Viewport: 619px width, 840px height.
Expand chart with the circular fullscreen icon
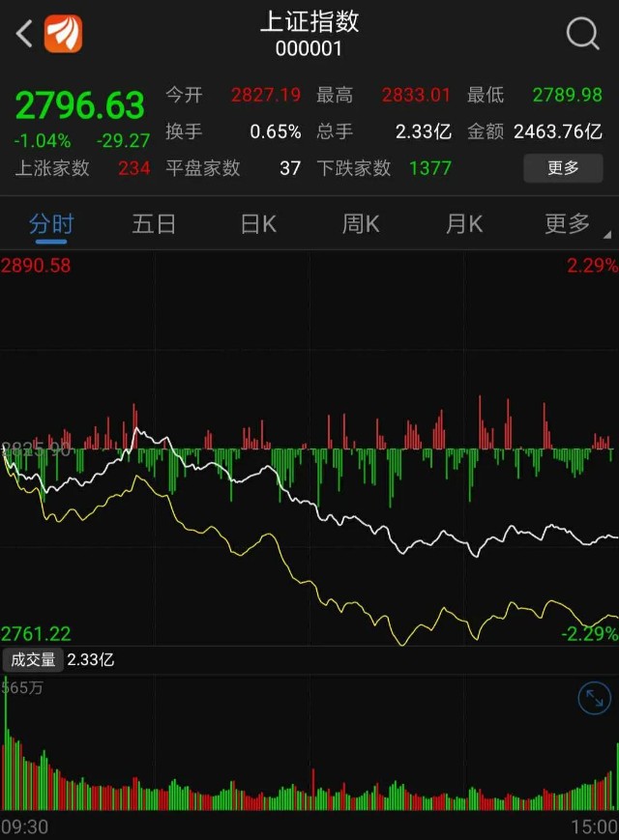coord(594,698)
